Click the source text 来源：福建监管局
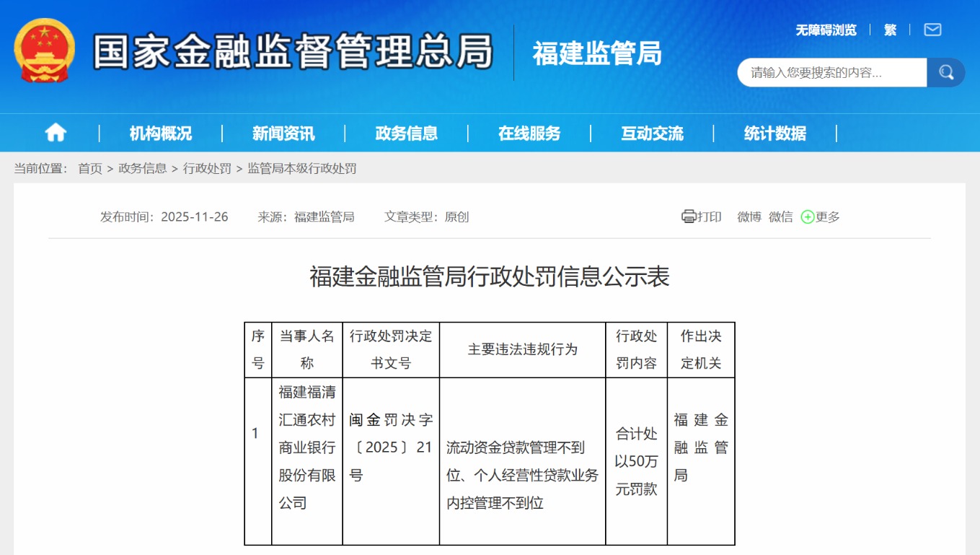Screen dimensions: 980x555 click(x=306, y=217)
